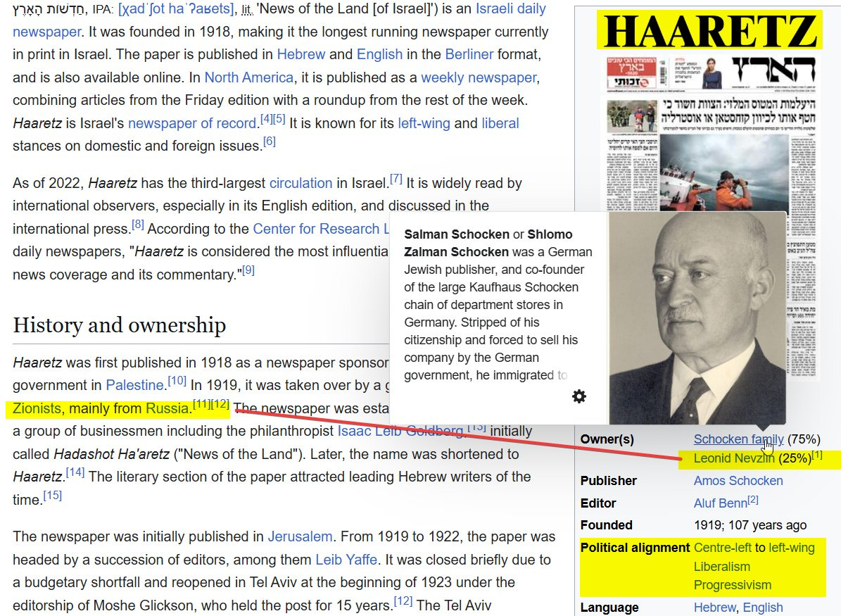Open the Liberalism link

722,567
